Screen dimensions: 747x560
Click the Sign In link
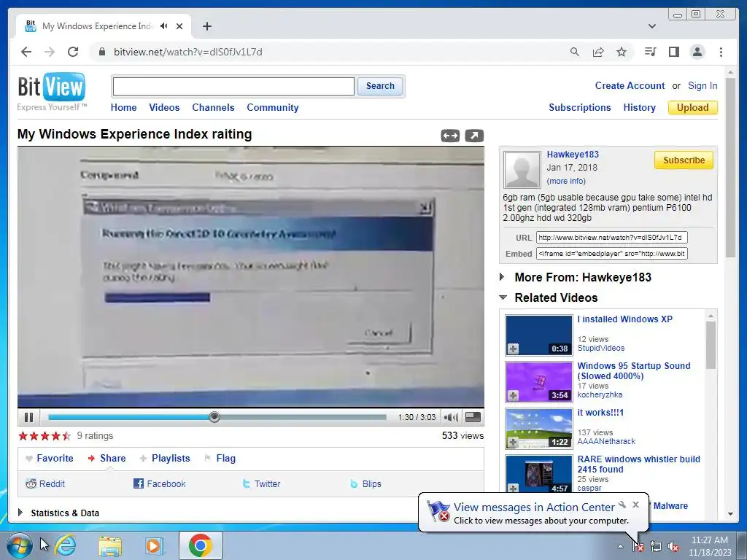pyautogui.click(x=703, y=86)
